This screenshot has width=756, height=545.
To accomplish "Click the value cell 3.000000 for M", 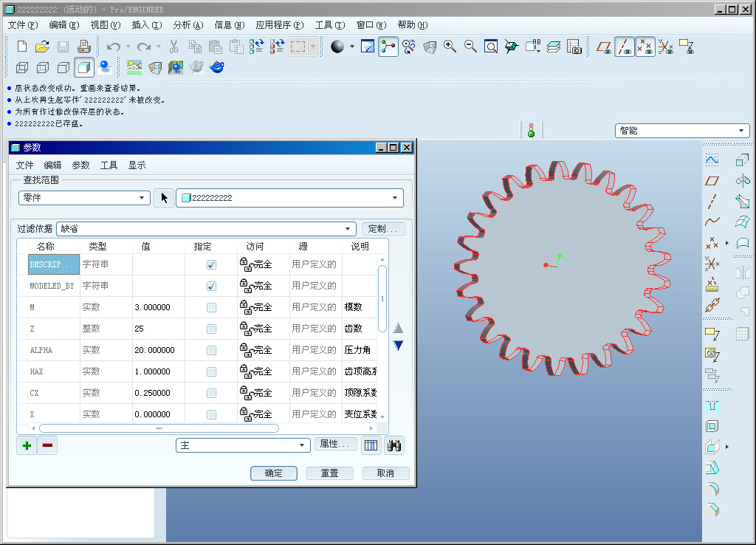I will coord(159,307).
